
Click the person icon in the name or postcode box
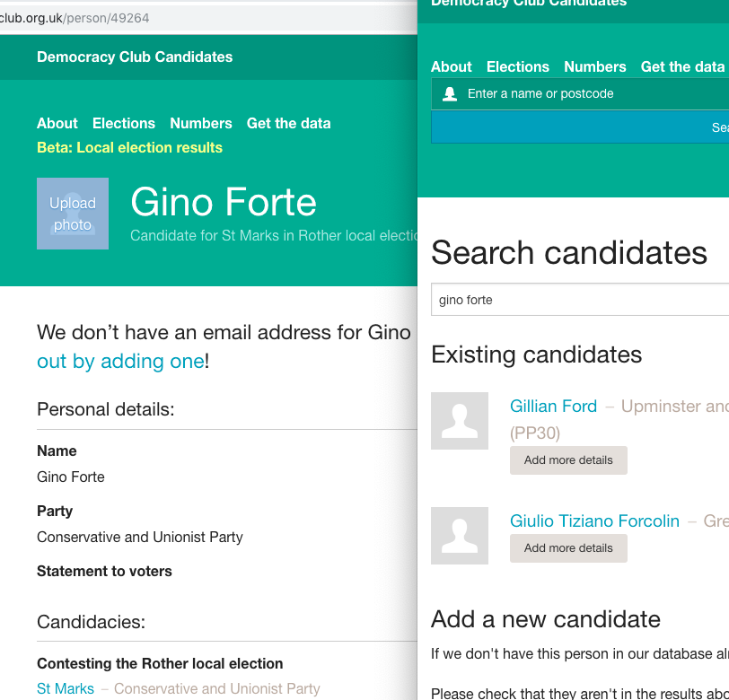[x=450, y=94]
